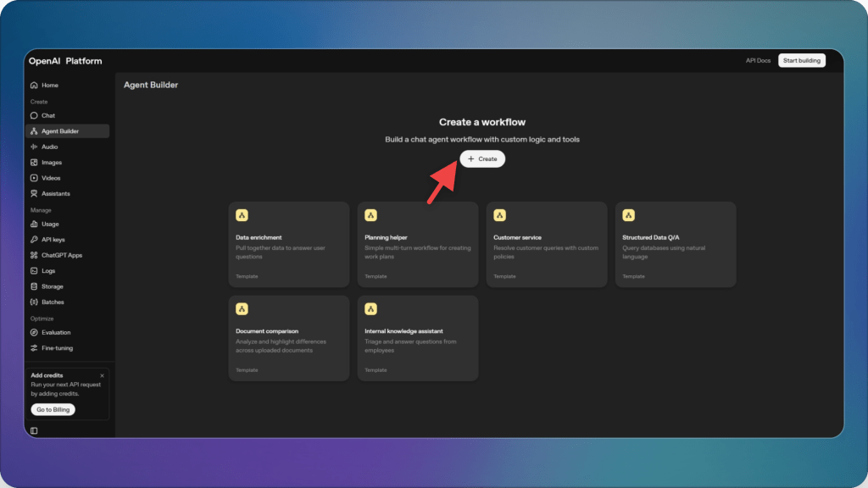Open the Document comparison template title
This screenshot has width=868, height=488.
click(x=267, y=331)
